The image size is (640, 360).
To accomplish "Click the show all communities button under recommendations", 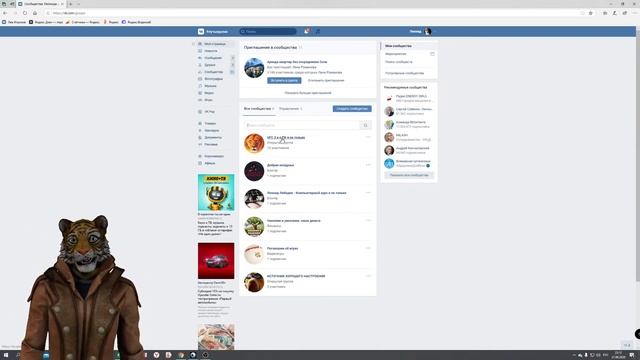I will 409,175.
